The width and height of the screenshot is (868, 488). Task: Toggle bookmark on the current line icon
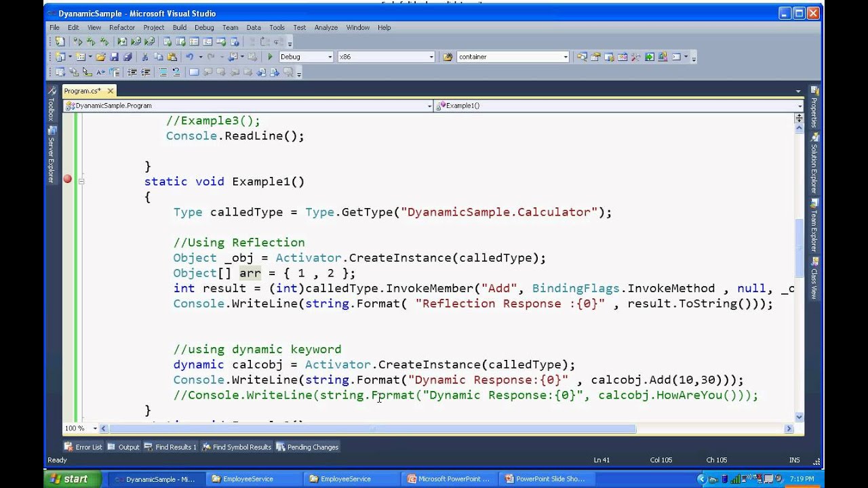click(x=195, y=72)
